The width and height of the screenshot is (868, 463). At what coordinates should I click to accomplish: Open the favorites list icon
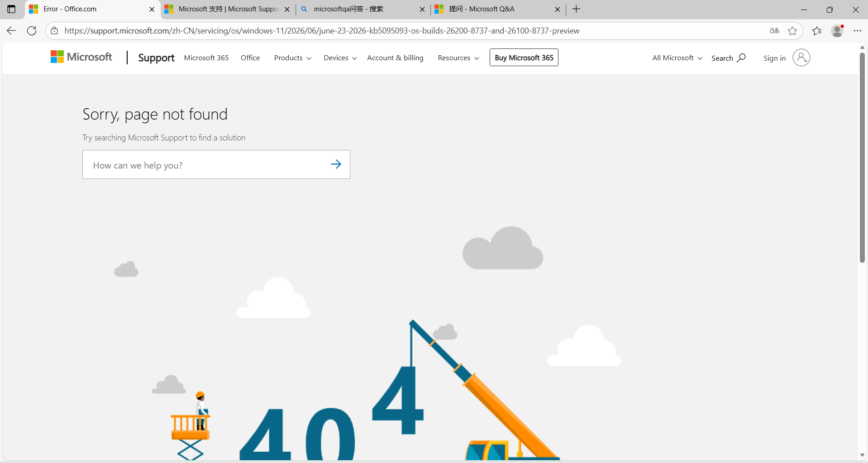817,31
